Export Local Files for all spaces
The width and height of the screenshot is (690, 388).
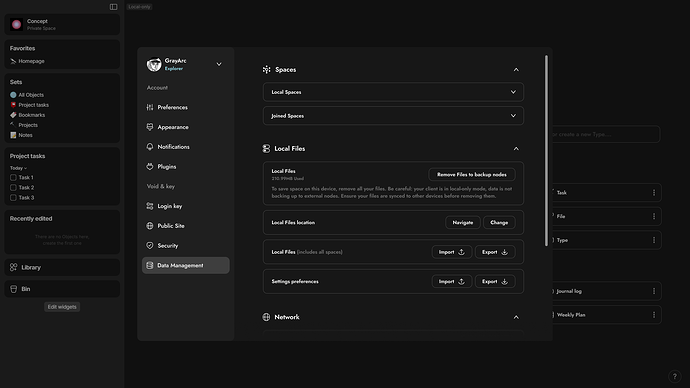pyautogui.click(x=495, y=252)
